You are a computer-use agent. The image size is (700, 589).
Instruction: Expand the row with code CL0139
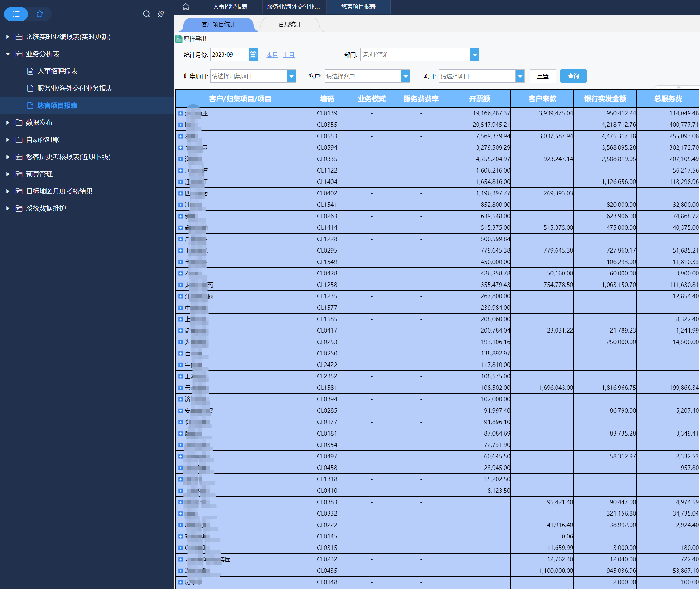[x=181, y=113]
